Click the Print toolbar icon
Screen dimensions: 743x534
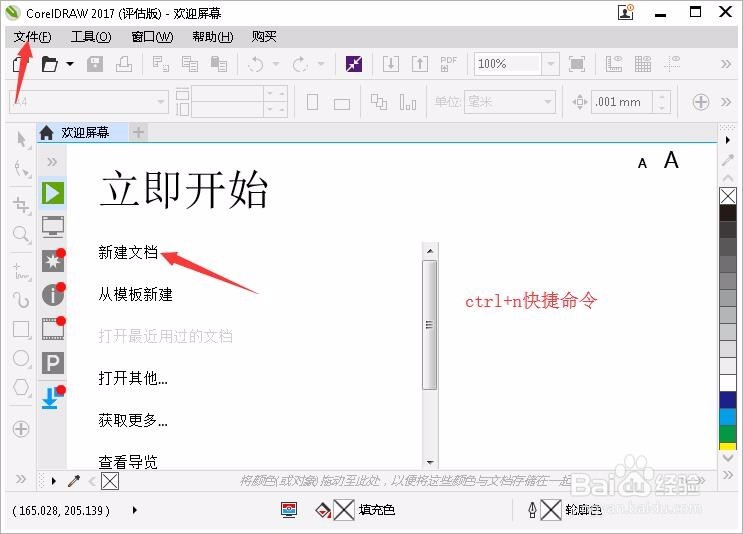pos(124,63)
